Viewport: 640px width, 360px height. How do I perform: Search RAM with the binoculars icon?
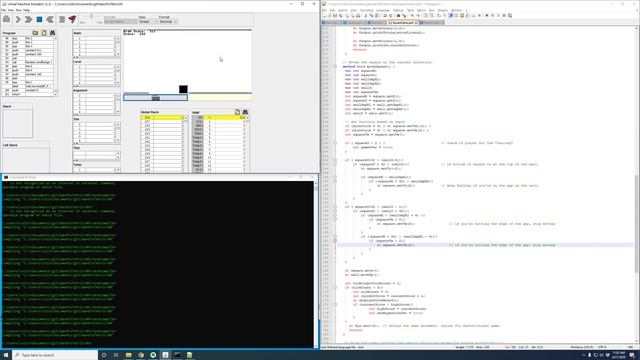click(245, 112)
